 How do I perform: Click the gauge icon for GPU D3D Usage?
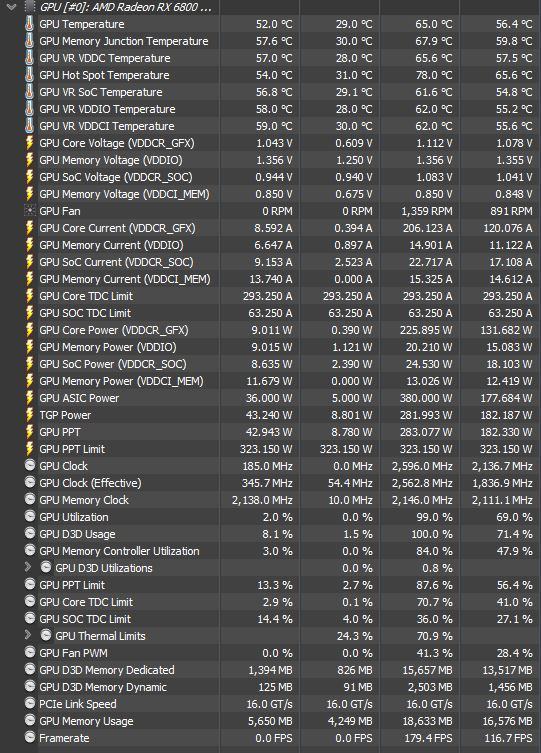pyautogui.click(x=30, y=533)
